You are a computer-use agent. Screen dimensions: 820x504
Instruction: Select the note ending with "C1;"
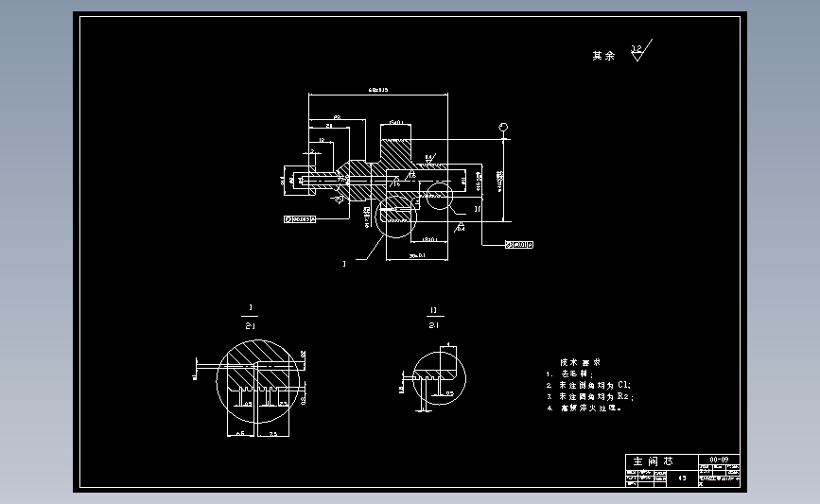tap(589, 385)
